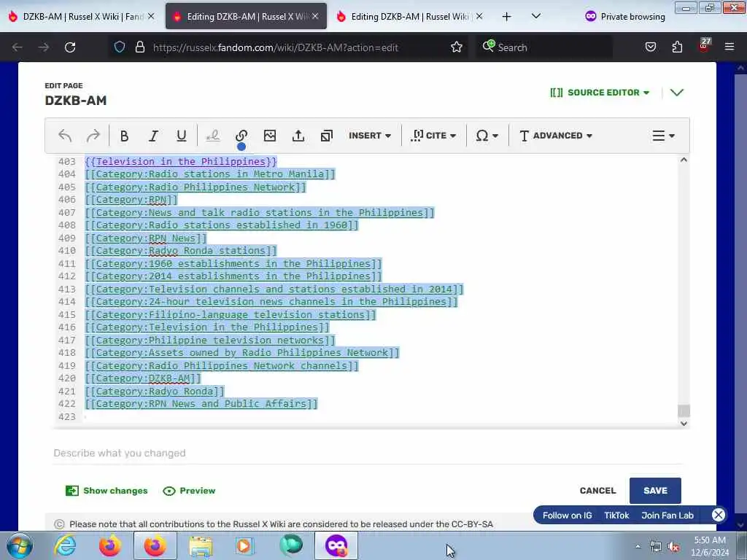Reload the current page

70,47
